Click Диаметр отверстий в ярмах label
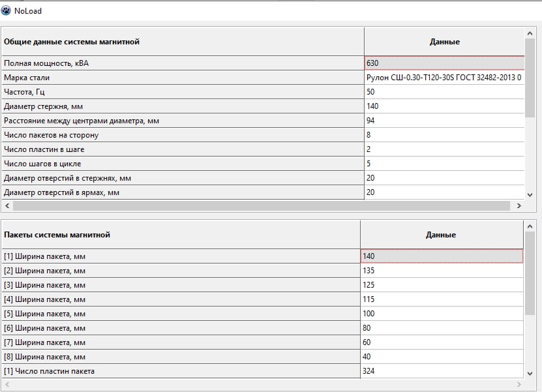 click(61, 192)
